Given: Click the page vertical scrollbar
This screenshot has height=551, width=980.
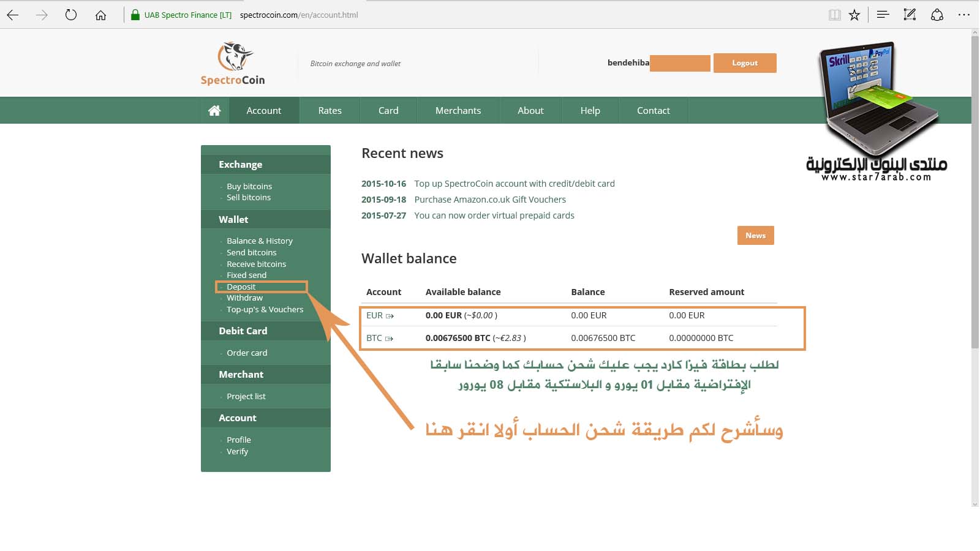Looking at the screenshot, I should click(x=975, y=193).
